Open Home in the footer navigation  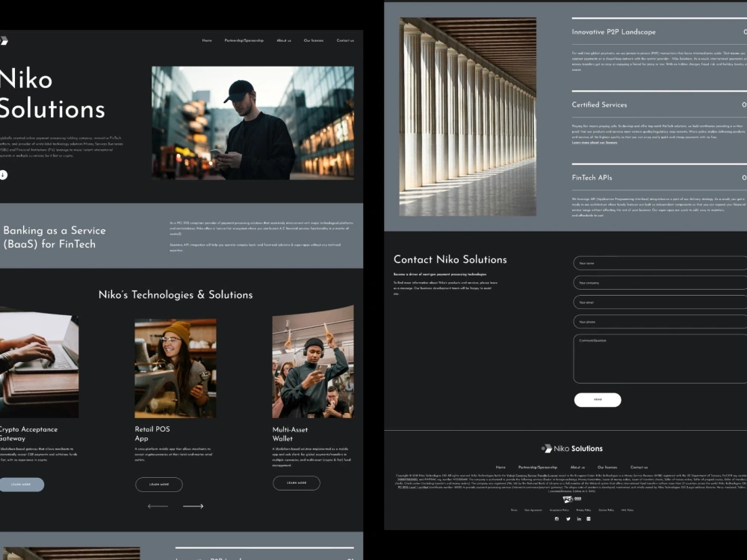pyautogui.click(x=500, y=467)
